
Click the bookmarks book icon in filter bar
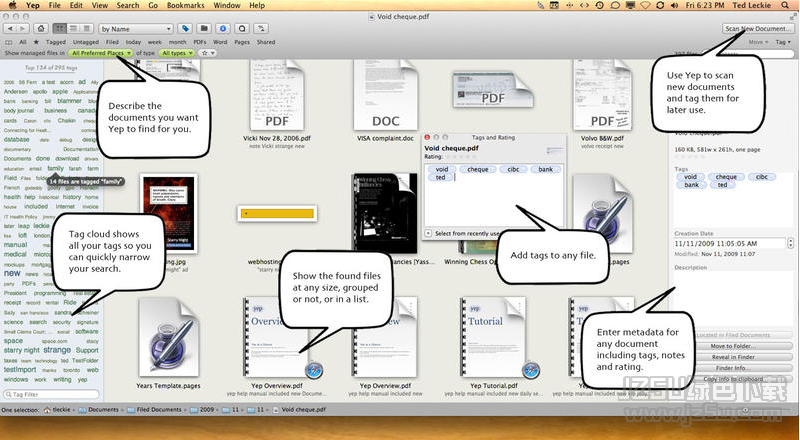click(x=8, y=42)
